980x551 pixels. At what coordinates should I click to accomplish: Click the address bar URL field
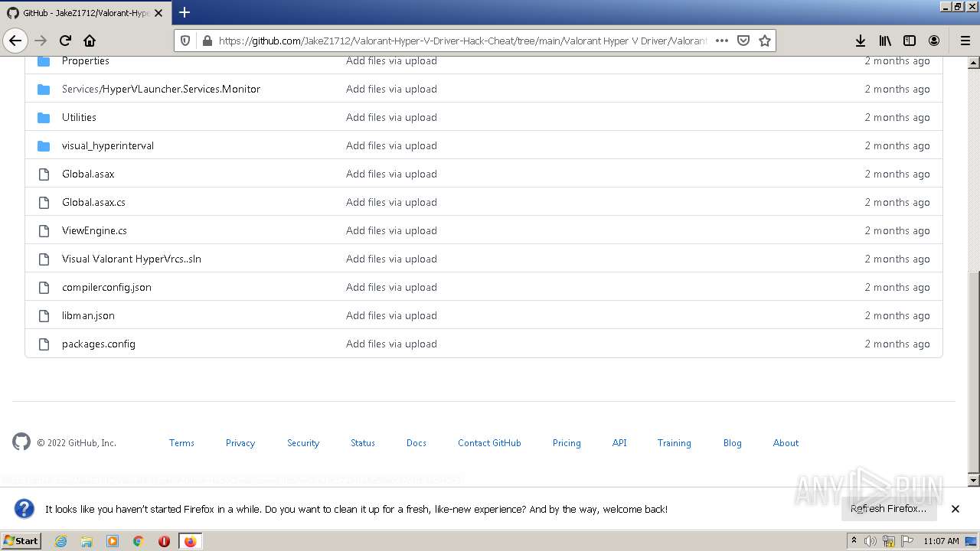pos(462,41)
